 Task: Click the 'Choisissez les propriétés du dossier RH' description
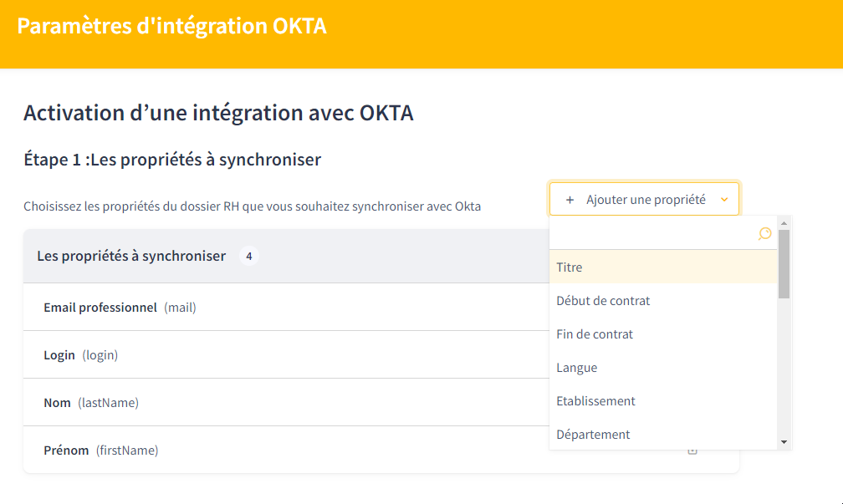click(x=253, y=206)
